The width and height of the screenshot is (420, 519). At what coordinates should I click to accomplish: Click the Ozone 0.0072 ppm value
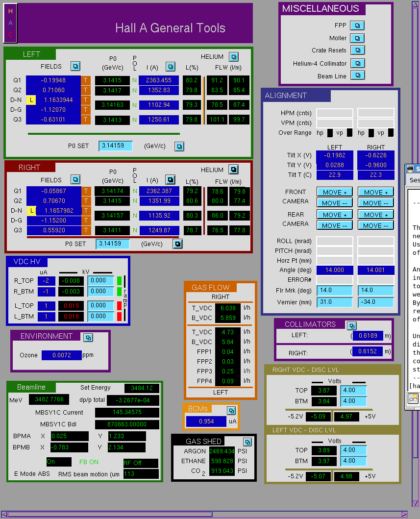click(62, 355)
